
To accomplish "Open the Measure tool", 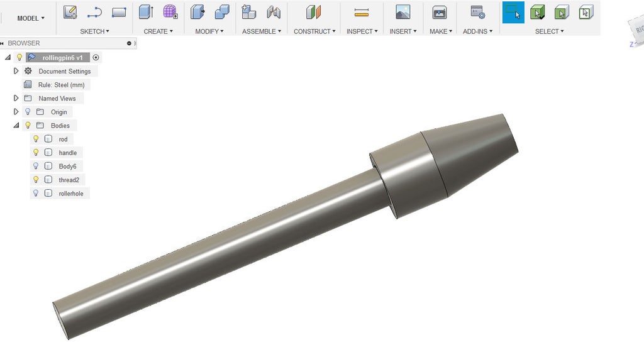I will 362,13.
